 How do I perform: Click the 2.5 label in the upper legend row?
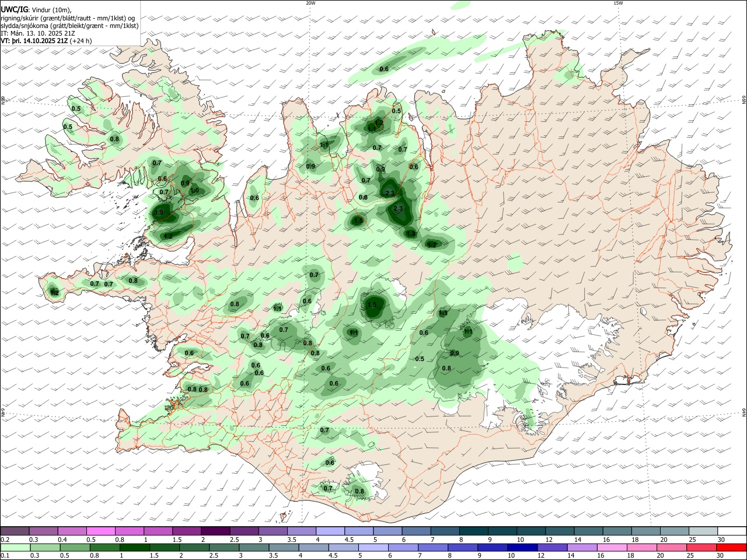[235, 540]
